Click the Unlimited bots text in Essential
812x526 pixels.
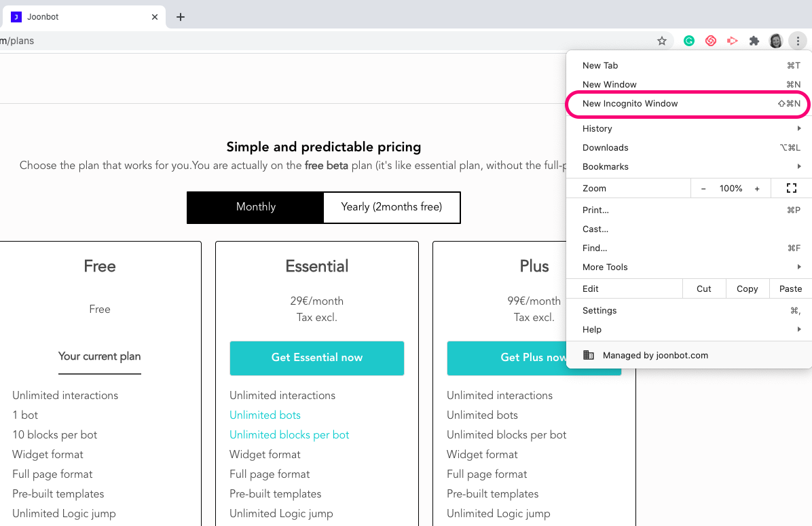pos(265,415)
